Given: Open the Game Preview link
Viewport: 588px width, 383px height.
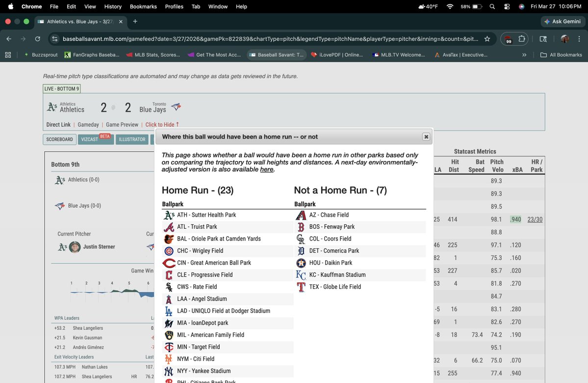Looking at the screenshot, I should pyautogui.click(x=122, y=125).
